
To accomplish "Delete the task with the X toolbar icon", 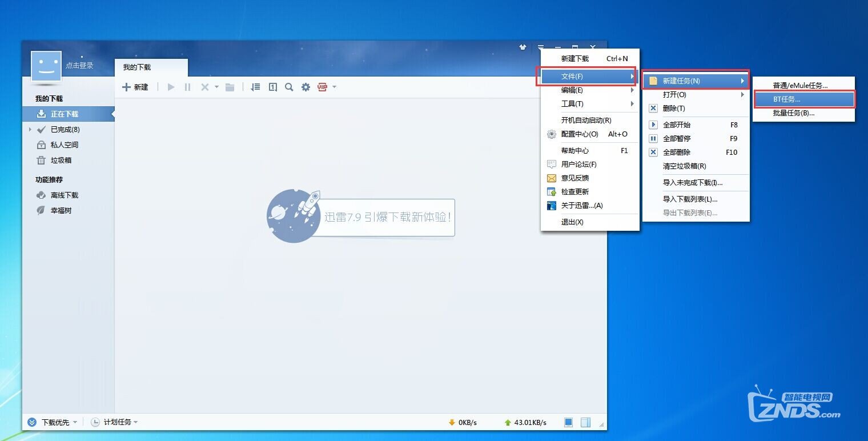I will click(x=205, y=87).
